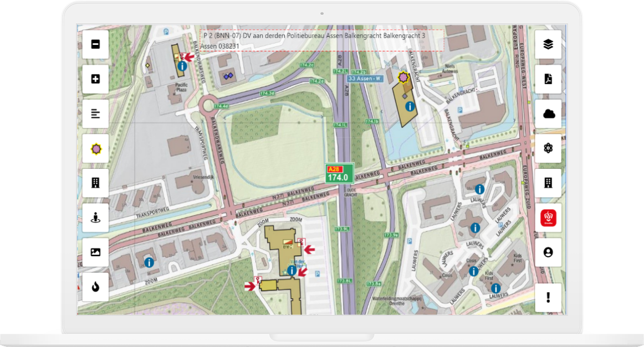This screenshot has width=644, height=347.
Task: Click the "TRANSPORTWEG" street label
Action: (x=152, y=213)
